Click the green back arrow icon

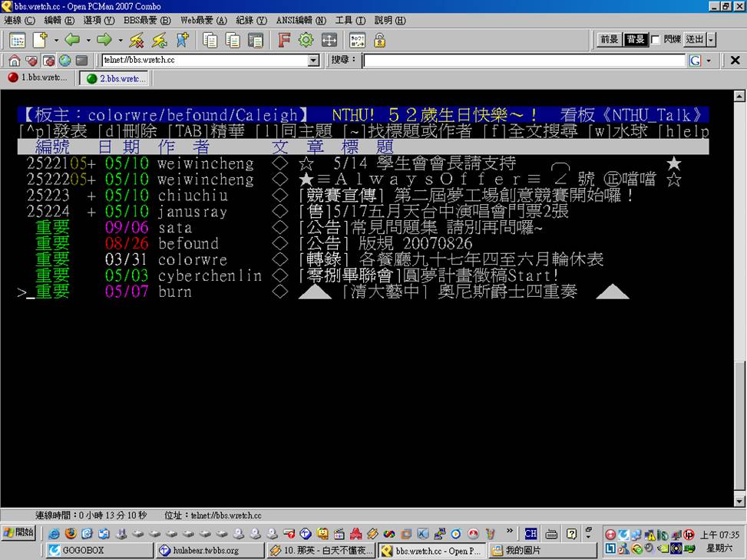(72, 40)
